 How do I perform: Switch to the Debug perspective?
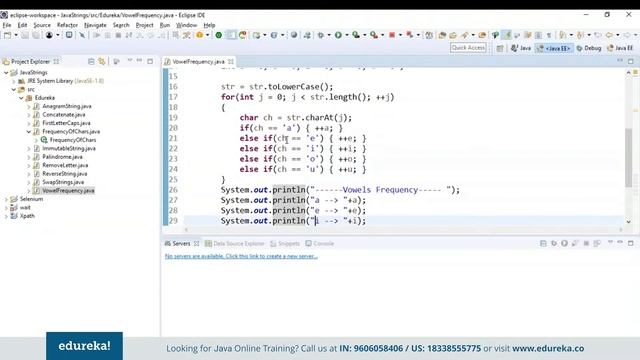click(589, 48)
